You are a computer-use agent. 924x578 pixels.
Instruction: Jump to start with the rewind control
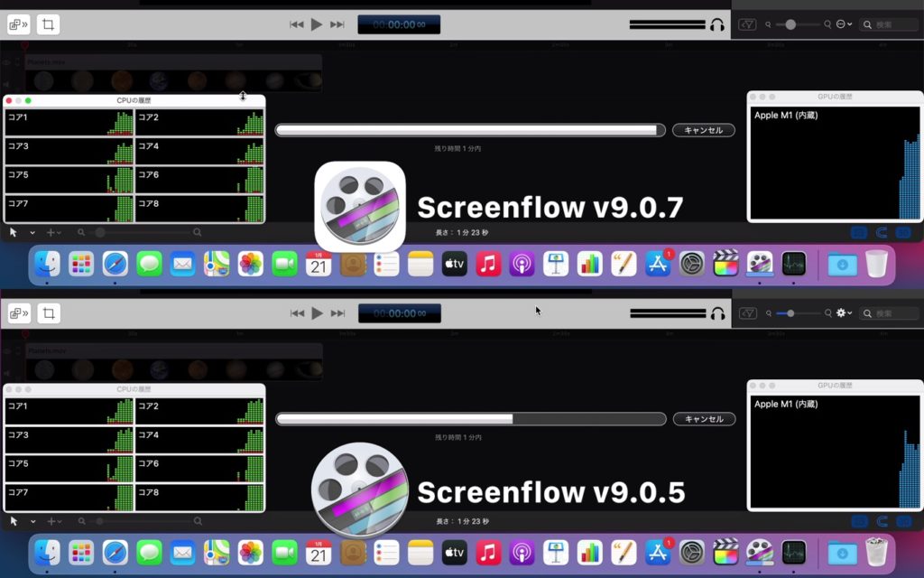point(296,24)
